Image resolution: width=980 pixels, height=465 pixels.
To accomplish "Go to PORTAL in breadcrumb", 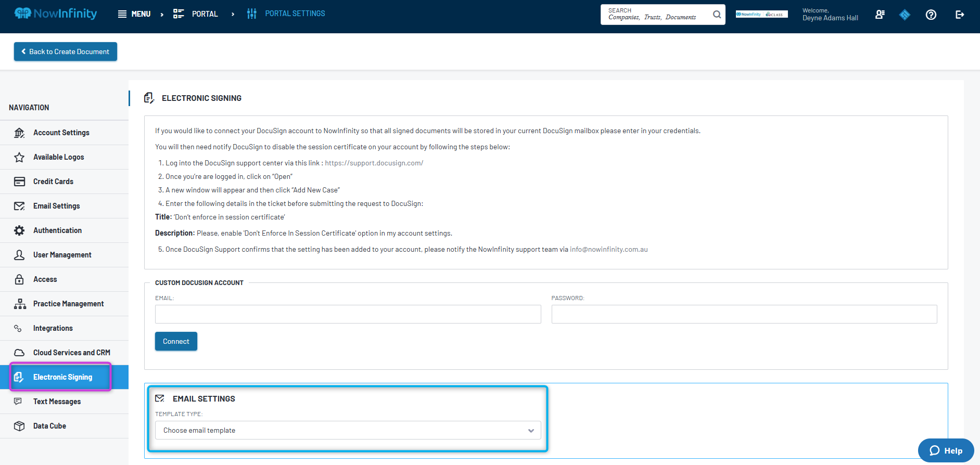I will (205, 14).
